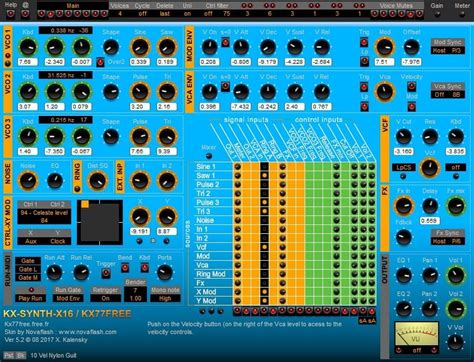474x362 pixels.
Task: Click the Saw 1 row label in matrix
Action: pos(206,175)
